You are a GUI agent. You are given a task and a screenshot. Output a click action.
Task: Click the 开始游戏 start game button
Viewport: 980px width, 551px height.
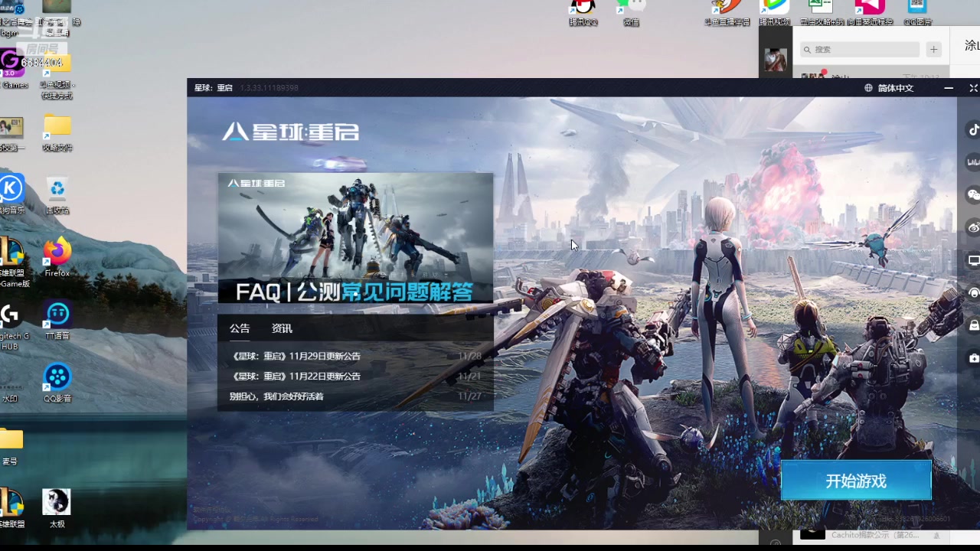click(x=856, y=481)
